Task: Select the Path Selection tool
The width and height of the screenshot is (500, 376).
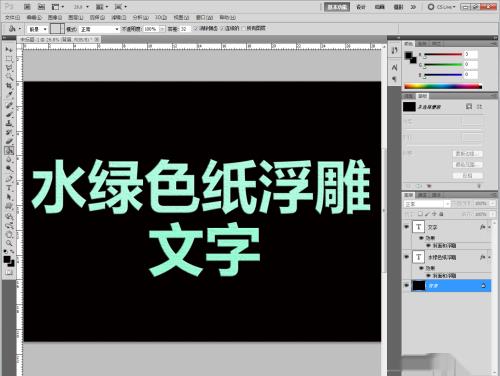Action: pyautogui.click(x=9, y=197)
